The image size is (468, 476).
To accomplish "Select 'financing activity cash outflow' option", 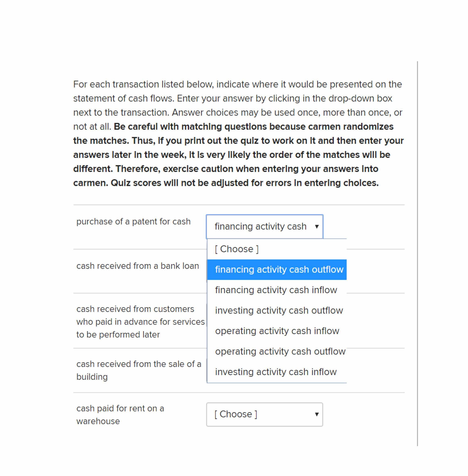I will [279, 270].
